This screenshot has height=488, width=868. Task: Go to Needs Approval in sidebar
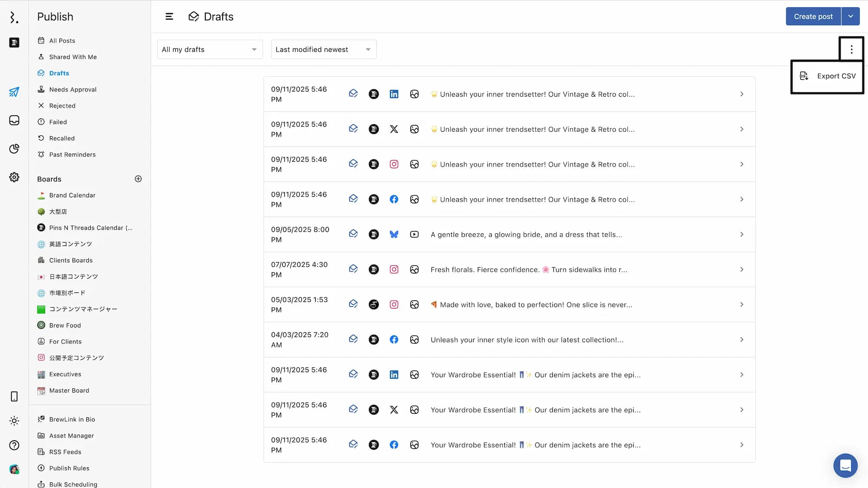coord(72,89)
